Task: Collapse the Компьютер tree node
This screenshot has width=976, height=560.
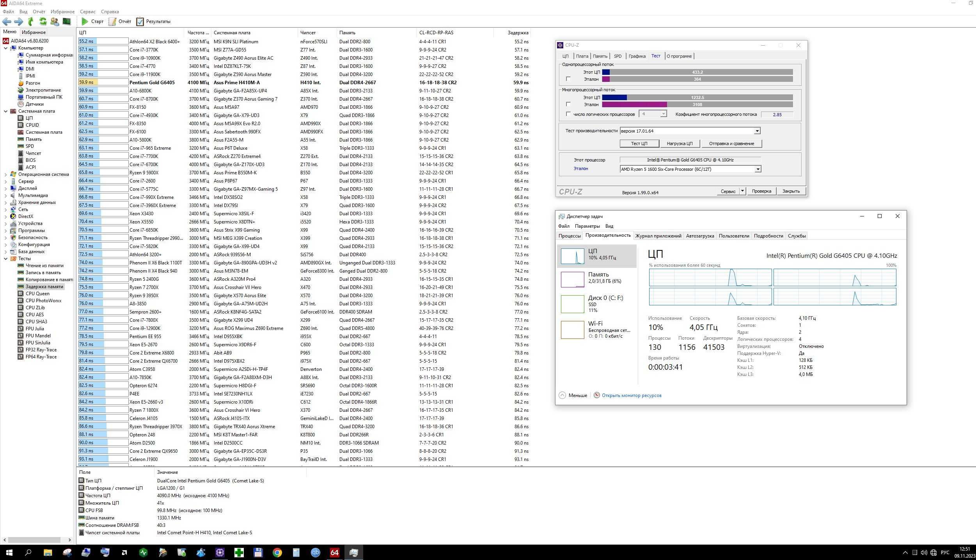Action: click(x=5, y=48)
